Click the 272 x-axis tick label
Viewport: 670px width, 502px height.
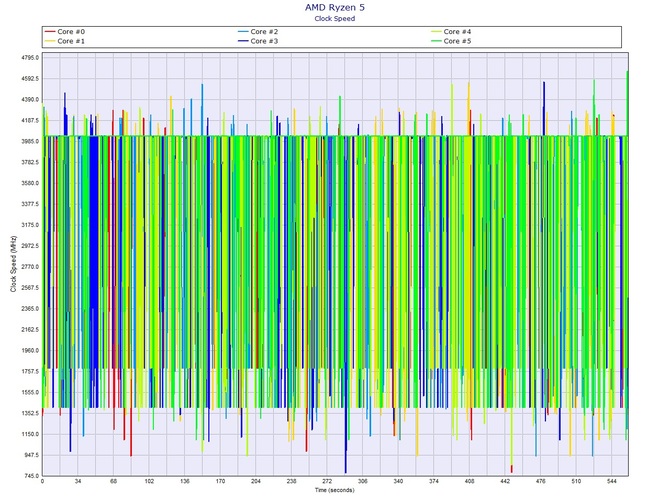[327, 481]
